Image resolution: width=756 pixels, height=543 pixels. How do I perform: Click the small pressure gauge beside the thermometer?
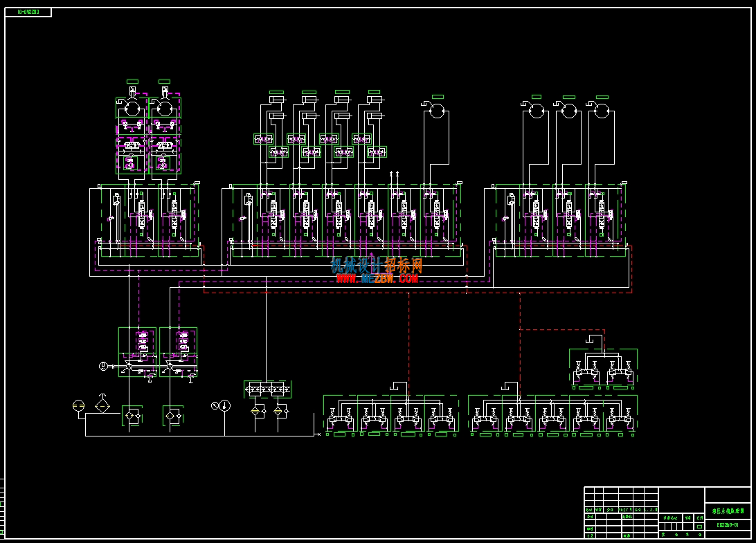coord(215,405)
